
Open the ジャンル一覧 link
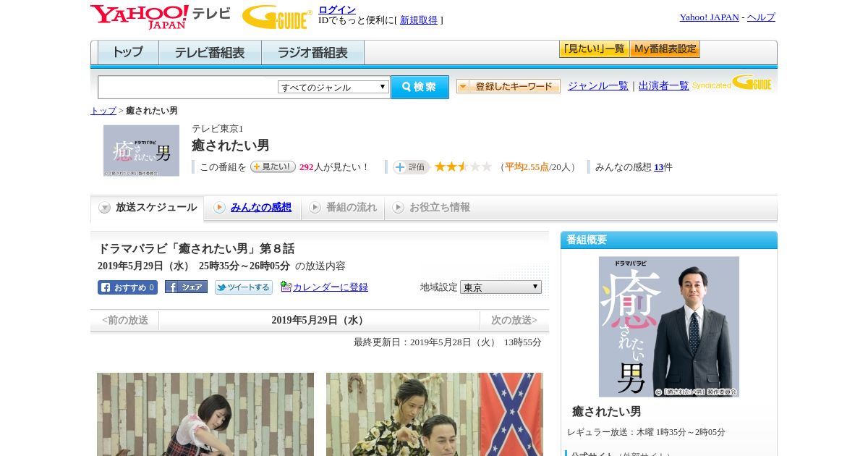[x=598, y=85]
